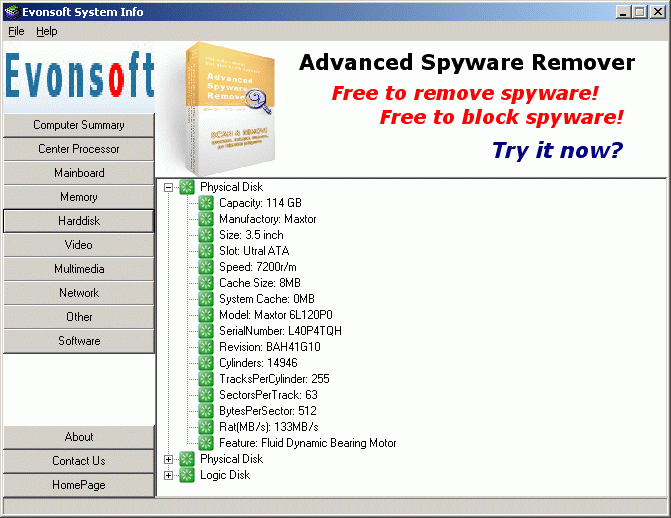Click the Other section button

pos(79,317)
